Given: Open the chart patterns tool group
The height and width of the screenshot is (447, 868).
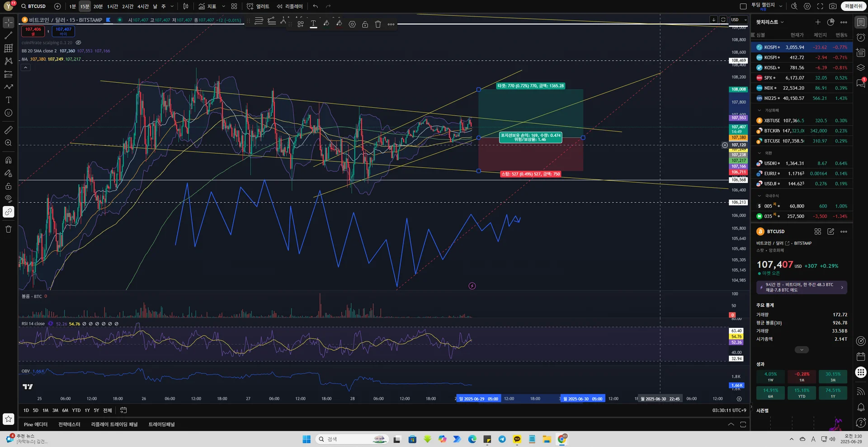Looking at the screenshot, I should click(9, 61).
